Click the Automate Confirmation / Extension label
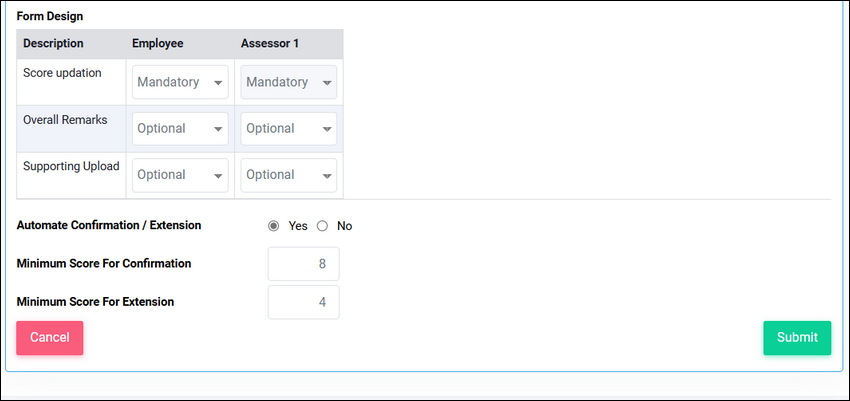The image size is (850, 401). click(x=109, y=225)
